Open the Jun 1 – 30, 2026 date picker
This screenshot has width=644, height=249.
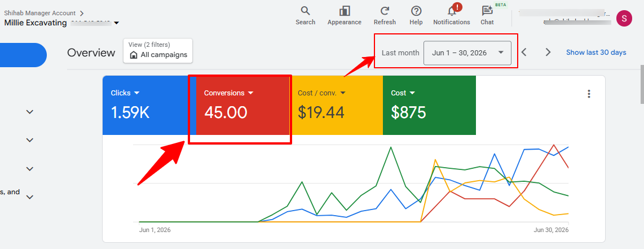click(x=467, y=53)
